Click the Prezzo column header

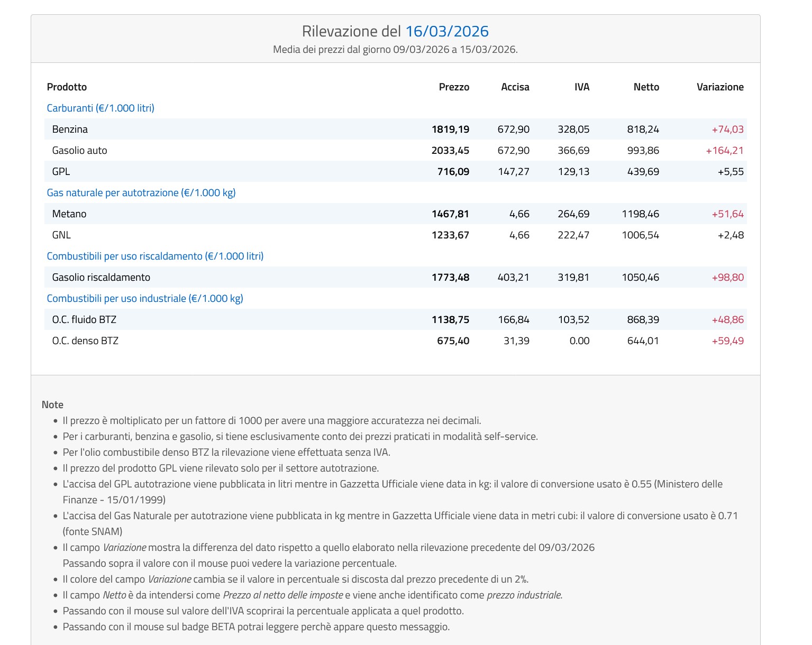tap(454, 87)
